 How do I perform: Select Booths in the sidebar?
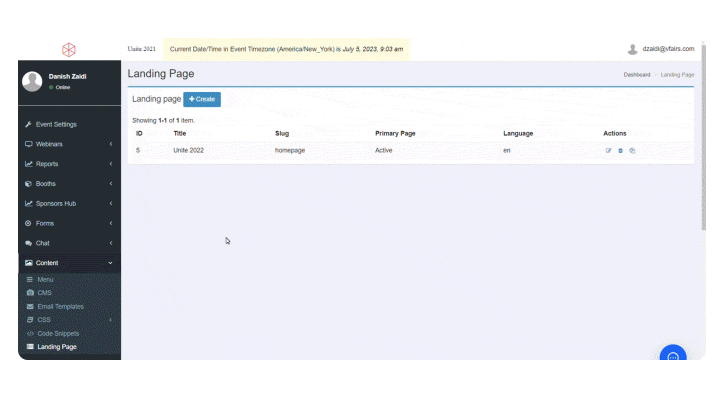coord(69,184)
